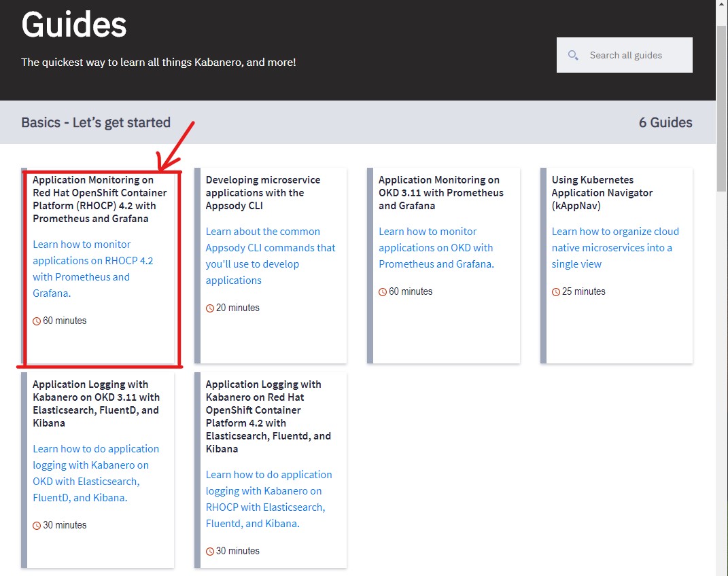Open the RHOCP 4.2 Application Monitoring guide title
728x576 pixels.
100,199
